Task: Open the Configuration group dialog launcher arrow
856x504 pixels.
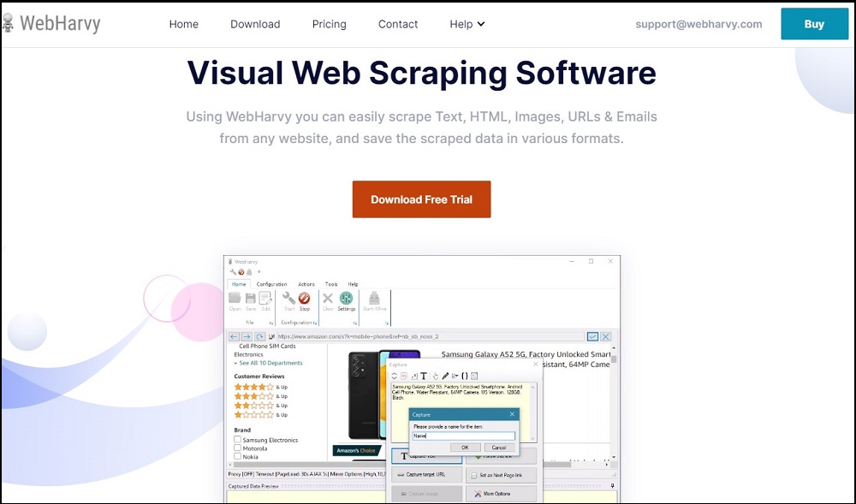Action: 315,323
